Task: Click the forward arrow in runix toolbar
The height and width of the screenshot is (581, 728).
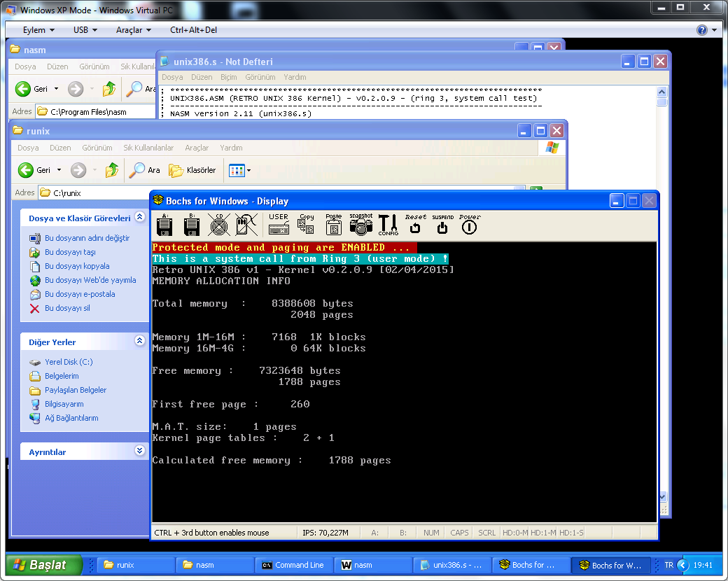Action: 78,170
